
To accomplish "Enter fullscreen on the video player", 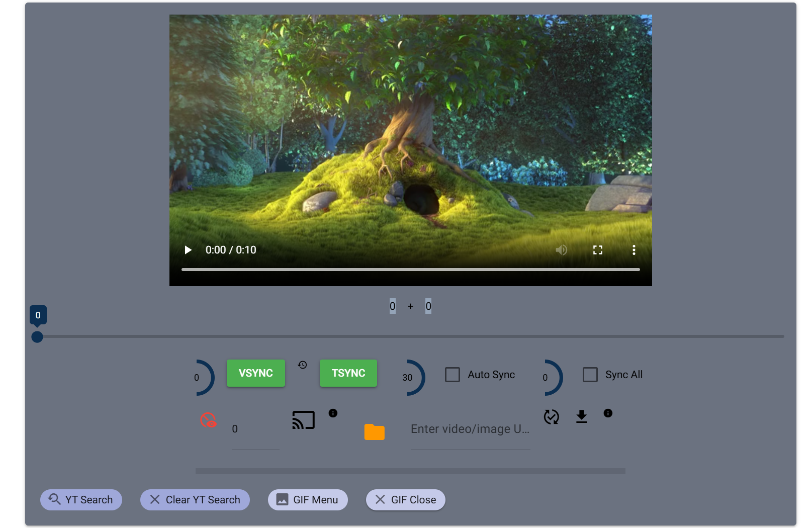I will 597,250.
